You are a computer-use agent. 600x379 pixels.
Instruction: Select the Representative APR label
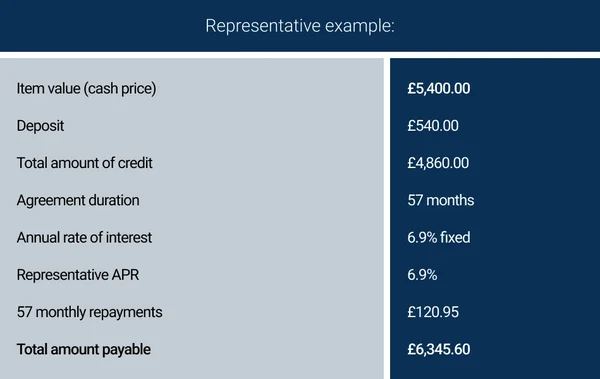pyautogui.click(x=78, y=275)
